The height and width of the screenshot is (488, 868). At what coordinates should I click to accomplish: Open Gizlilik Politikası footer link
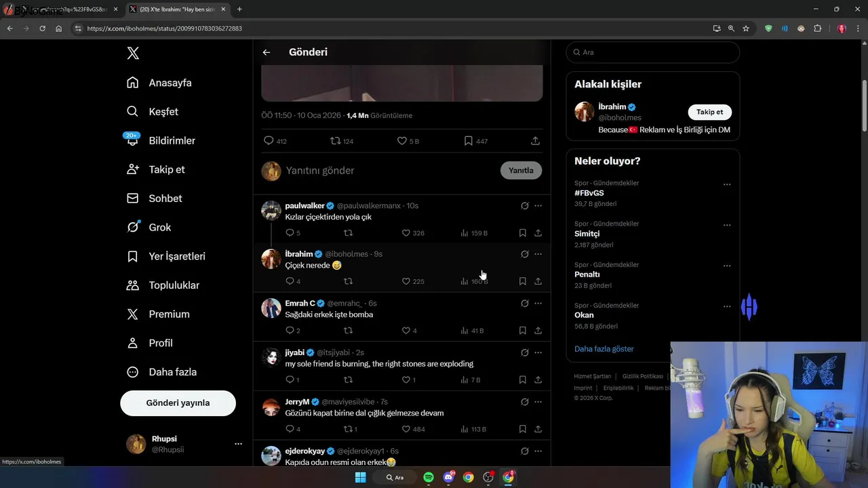643,376
